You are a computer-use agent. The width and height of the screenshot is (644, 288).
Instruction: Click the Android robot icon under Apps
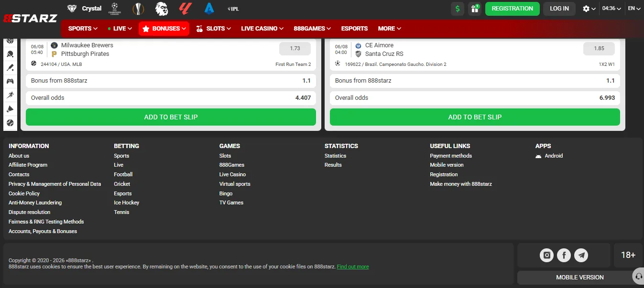[538, 156]
